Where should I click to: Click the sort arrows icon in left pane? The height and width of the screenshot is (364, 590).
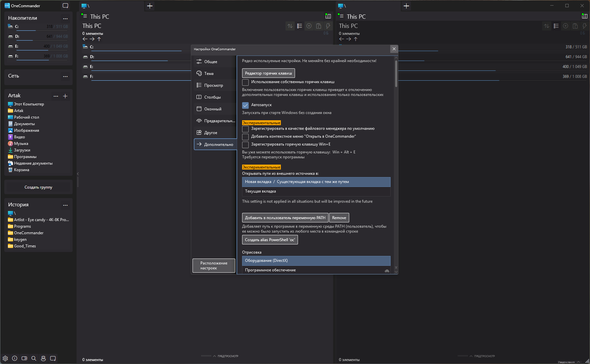[x=290, y=26]
